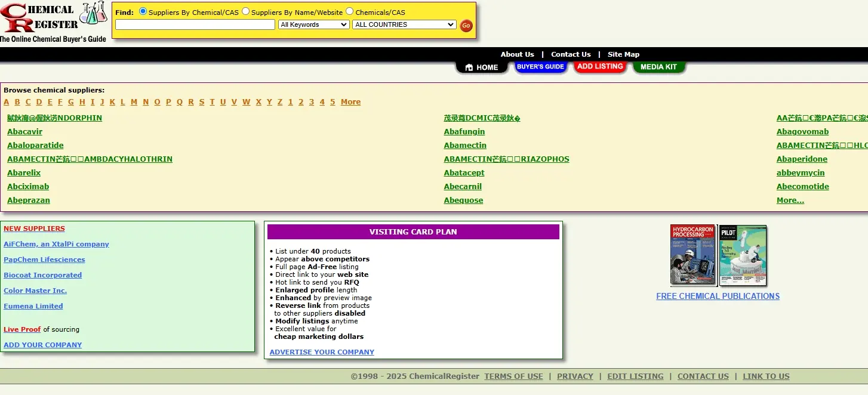Click the Hydrocarbon Processing magazine cover
Viewport: 868px width, 395px height.
[x=692, y=255]
